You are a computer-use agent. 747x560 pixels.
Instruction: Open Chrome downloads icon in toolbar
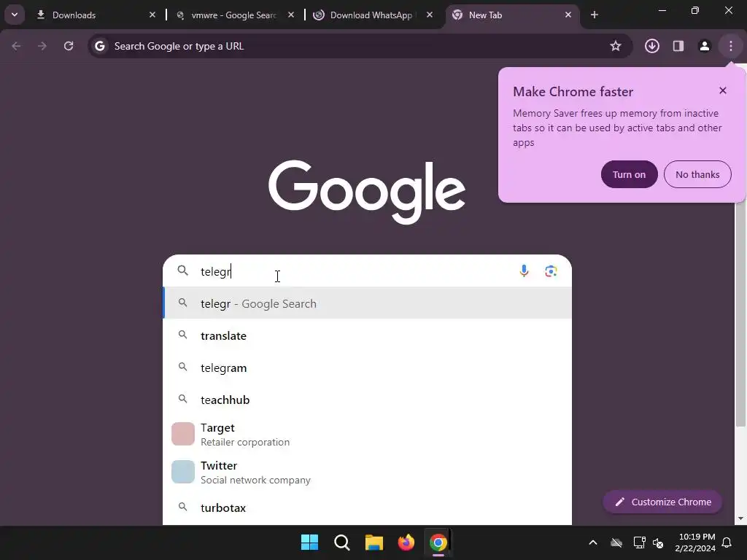tap(652, 46)
